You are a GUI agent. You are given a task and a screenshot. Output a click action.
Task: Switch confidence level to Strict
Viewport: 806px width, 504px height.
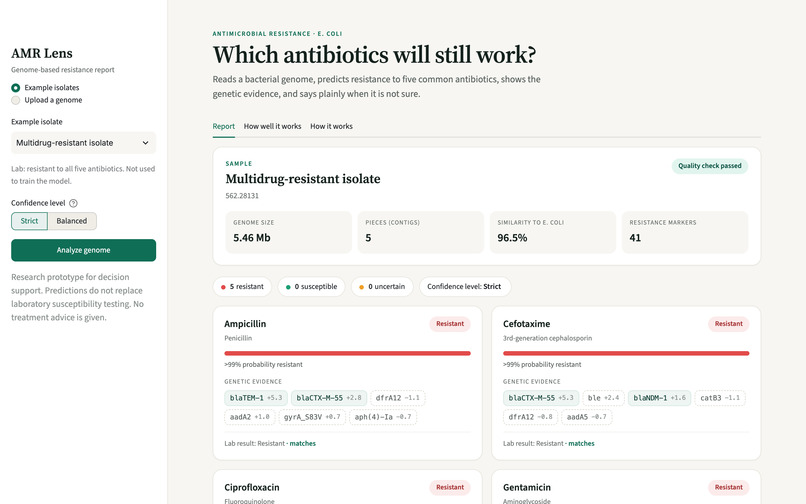(x=29, y=221)
